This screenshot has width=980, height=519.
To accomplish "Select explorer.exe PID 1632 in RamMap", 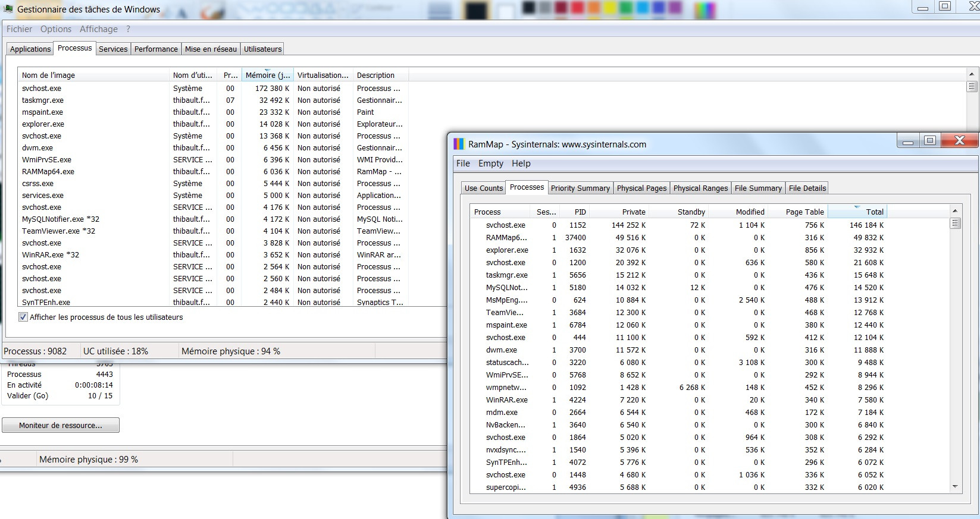I will pos(678,250).
